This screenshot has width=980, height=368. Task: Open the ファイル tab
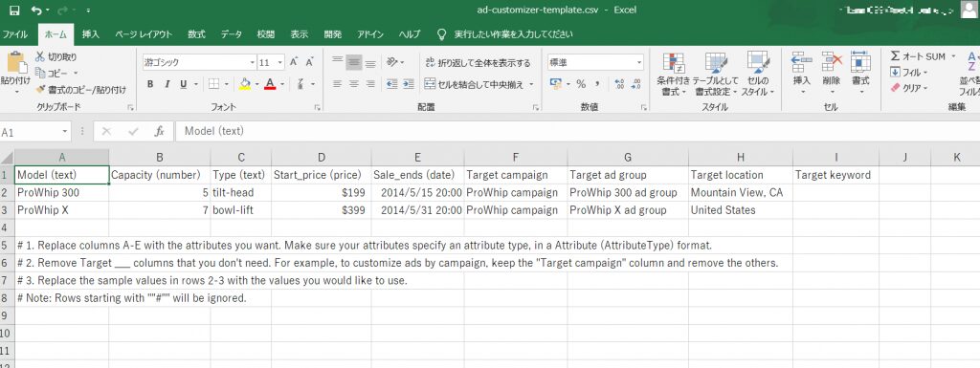tap(15, 34)
